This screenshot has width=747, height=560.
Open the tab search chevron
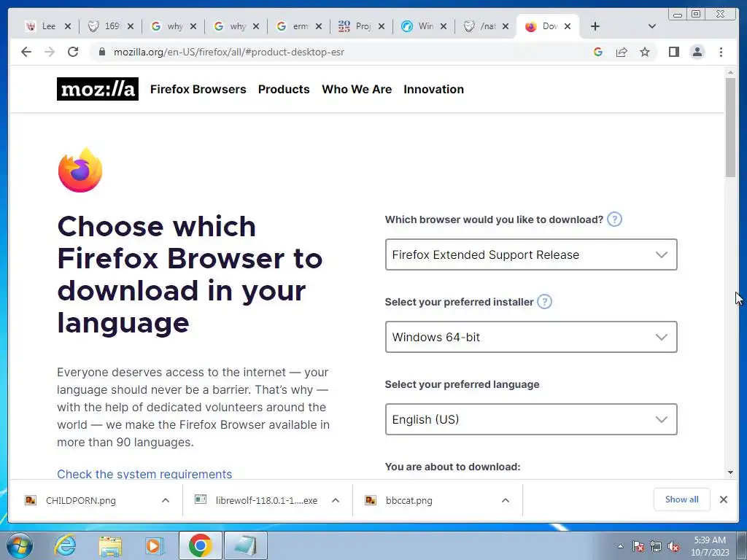tap(652, 26)
